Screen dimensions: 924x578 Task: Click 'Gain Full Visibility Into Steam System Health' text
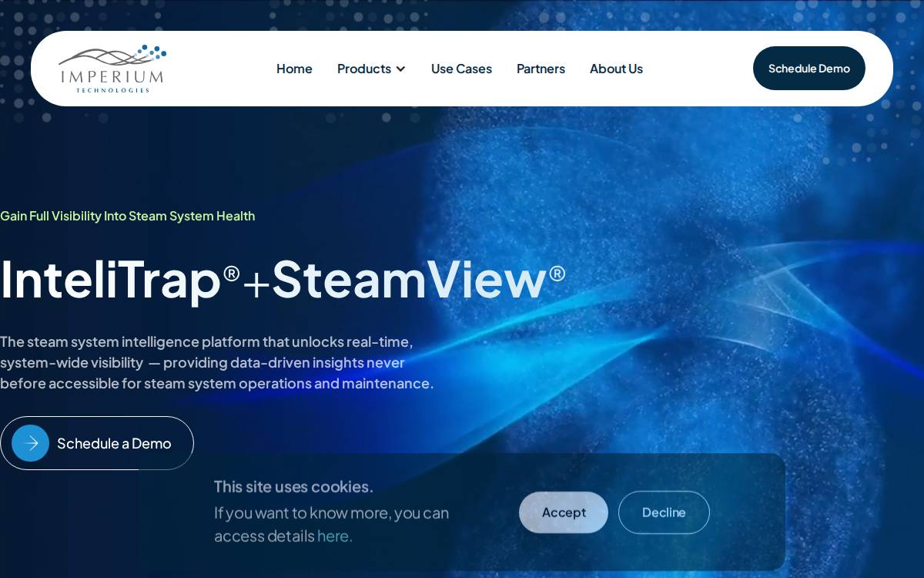pos(128,216)
